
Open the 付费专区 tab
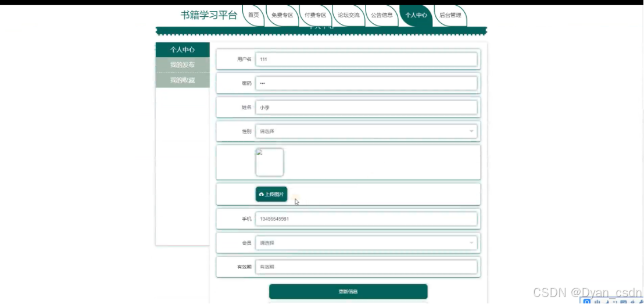(x=316, y=16)
